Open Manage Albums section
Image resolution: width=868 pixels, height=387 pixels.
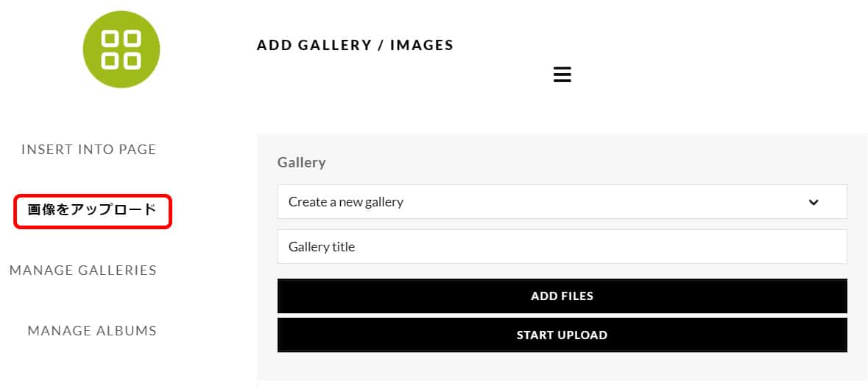(x=92, y=331)
